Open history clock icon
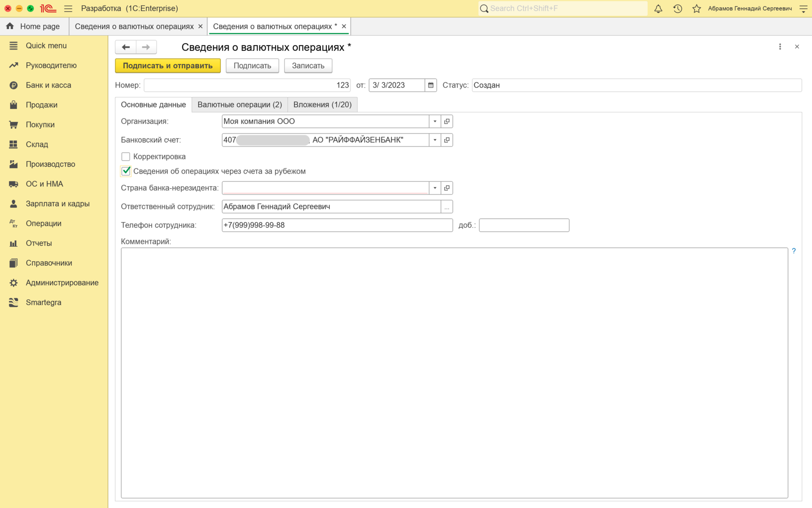 point(678,8)
